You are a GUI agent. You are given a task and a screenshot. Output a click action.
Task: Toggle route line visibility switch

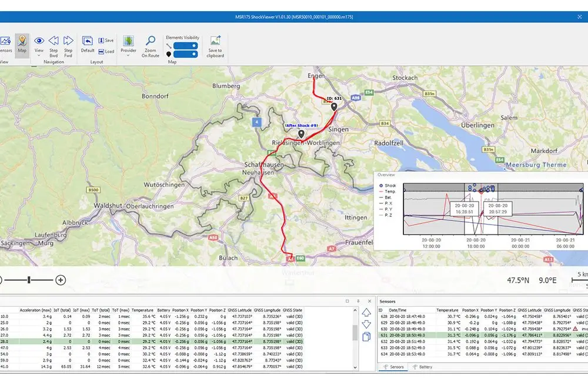(186, 45)
